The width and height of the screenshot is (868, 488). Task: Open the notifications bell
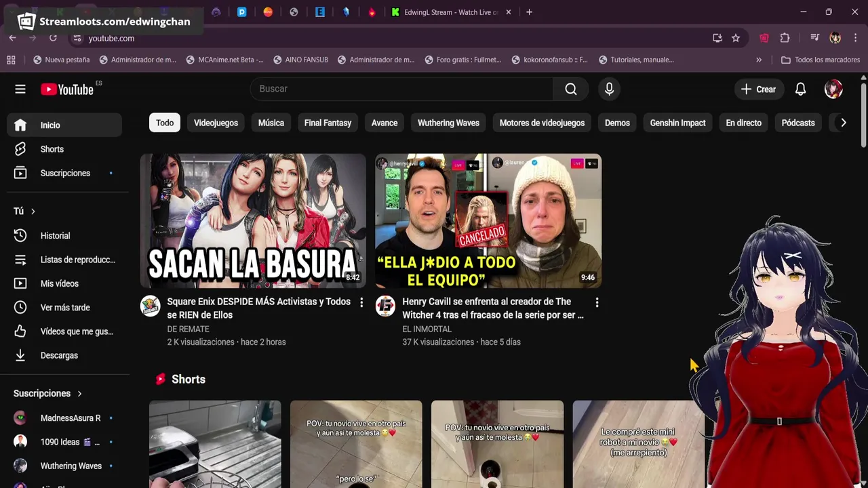tap(800, 89)
